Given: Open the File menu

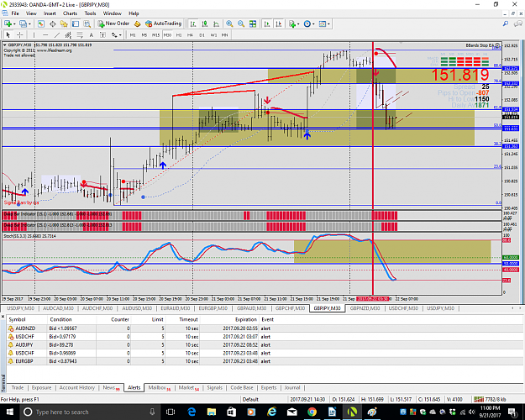Looking at the screenshot, I should tap(15, 13).
